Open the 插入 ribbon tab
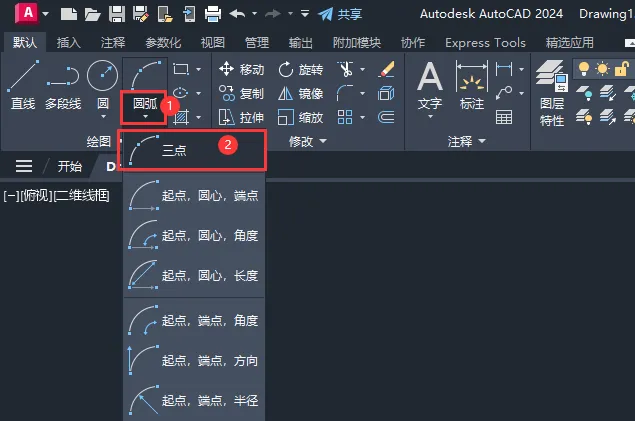635x421 pixels. point(68,42)
